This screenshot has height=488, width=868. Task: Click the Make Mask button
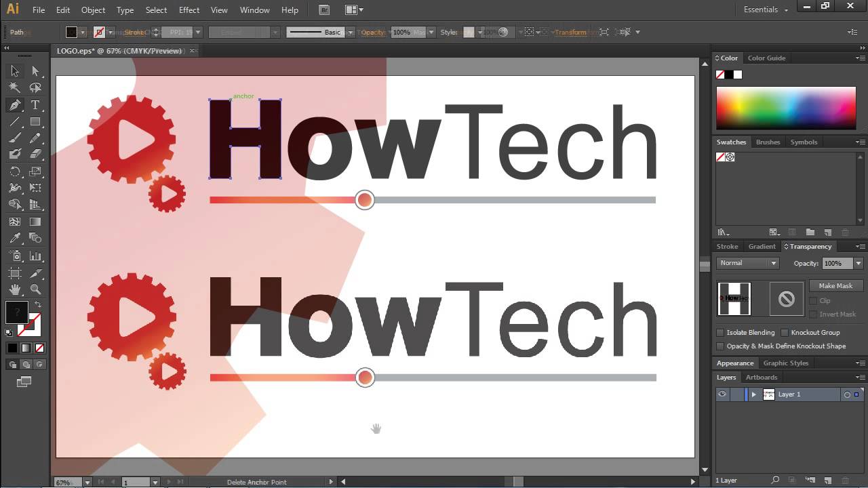pos(835,286)
